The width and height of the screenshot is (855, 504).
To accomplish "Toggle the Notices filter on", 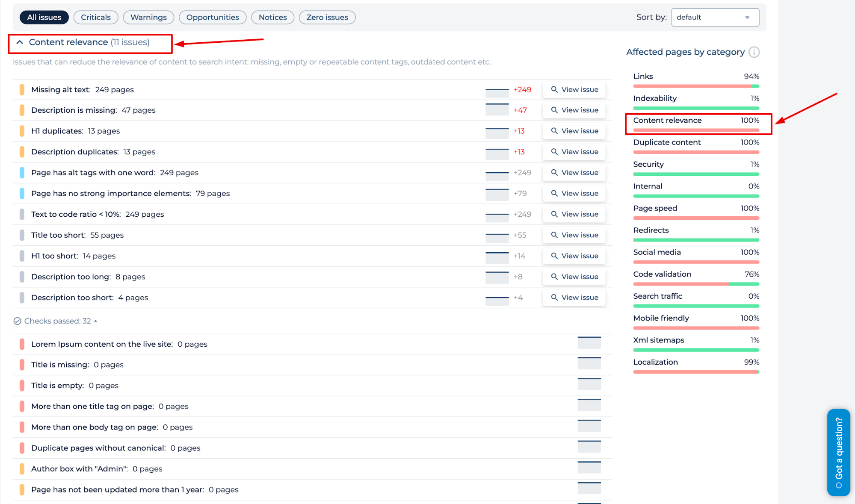I will 271,17.
